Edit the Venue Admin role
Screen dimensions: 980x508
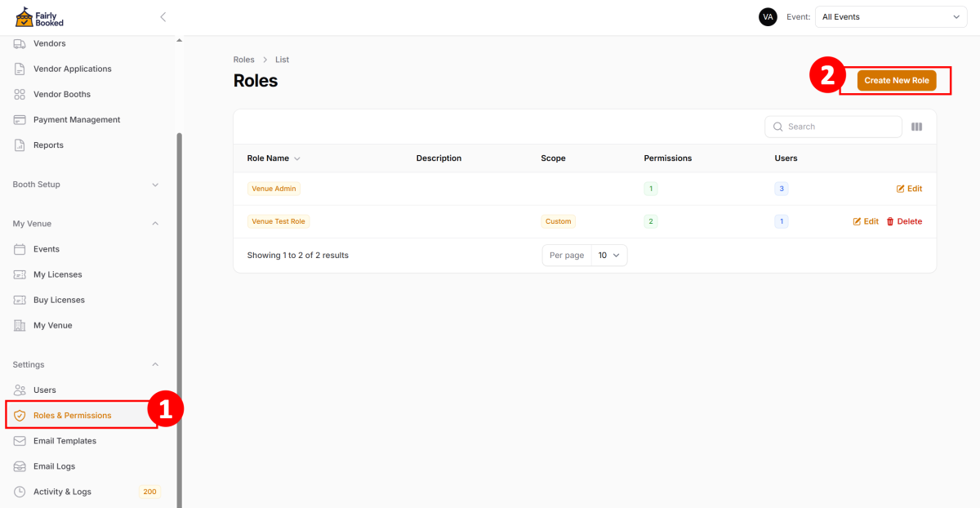click(x=909, y=189)
